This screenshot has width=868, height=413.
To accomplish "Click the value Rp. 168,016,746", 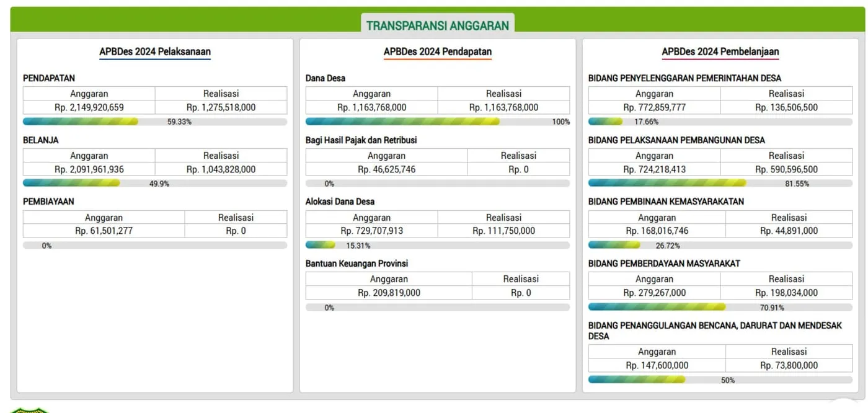I will (657, 231).
